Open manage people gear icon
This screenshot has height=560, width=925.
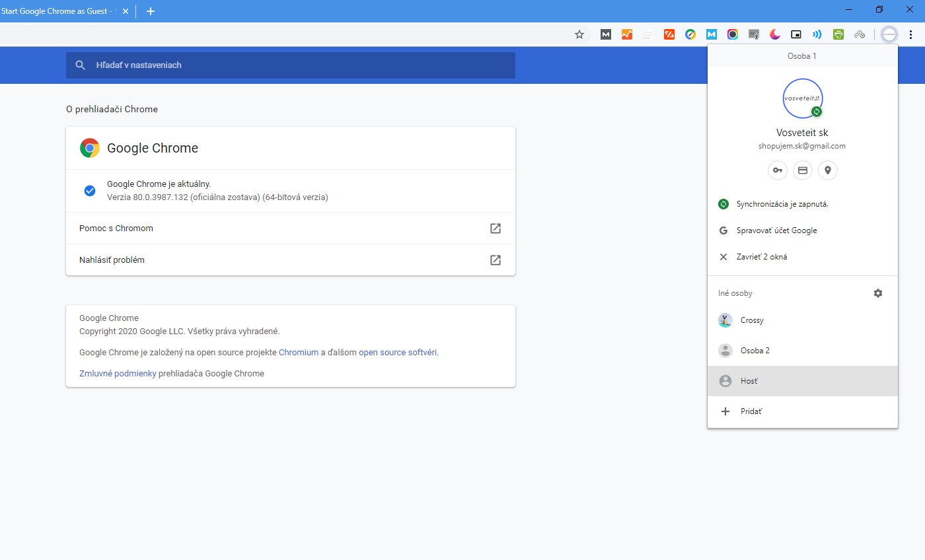point(878,293)
